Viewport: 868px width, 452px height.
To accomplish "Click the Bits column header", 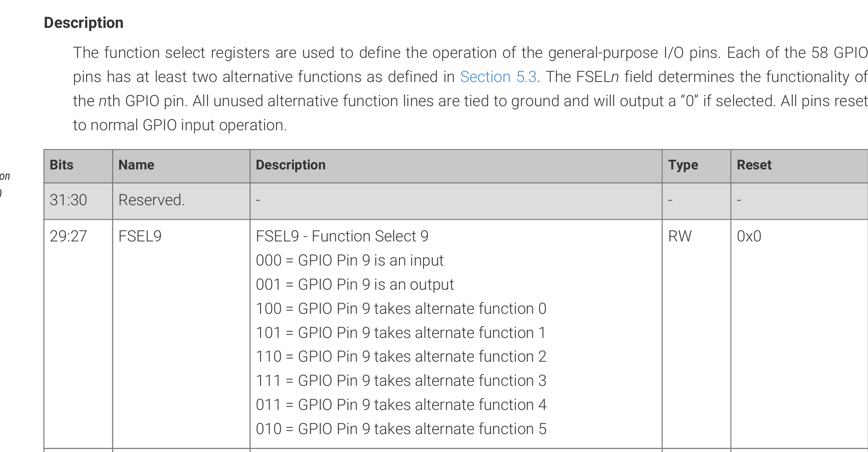I will point(62,165).
